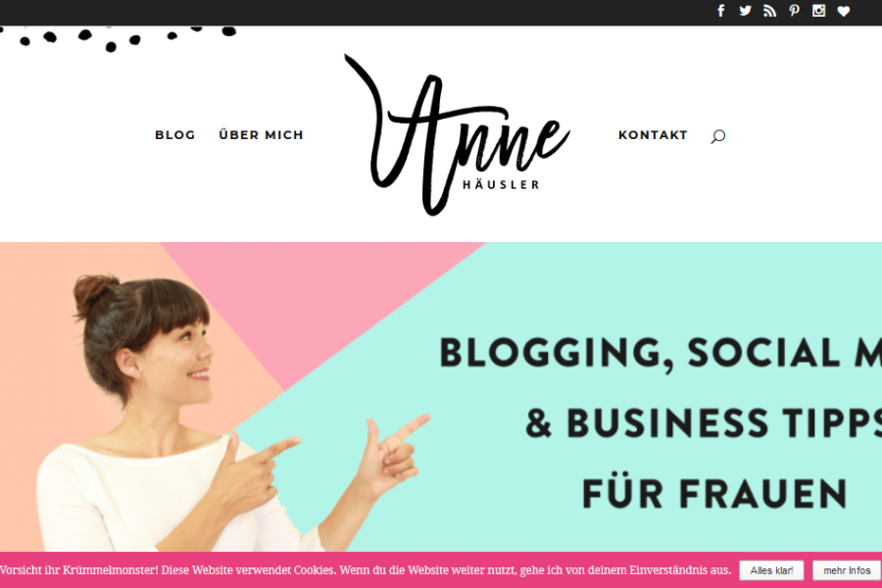
Task: Open the Instagram camera icon
Action: pos(819,11)
